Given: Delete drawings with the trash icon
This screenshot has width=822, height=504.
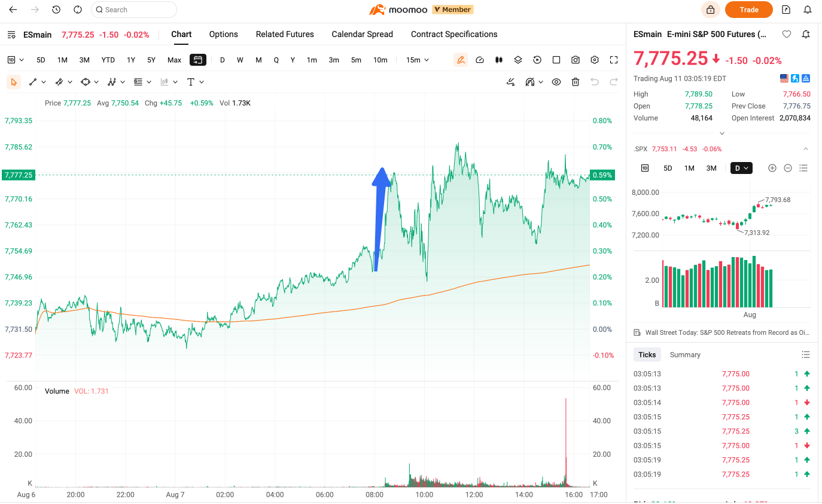Looking at the screenshot, I should (576, 82).
